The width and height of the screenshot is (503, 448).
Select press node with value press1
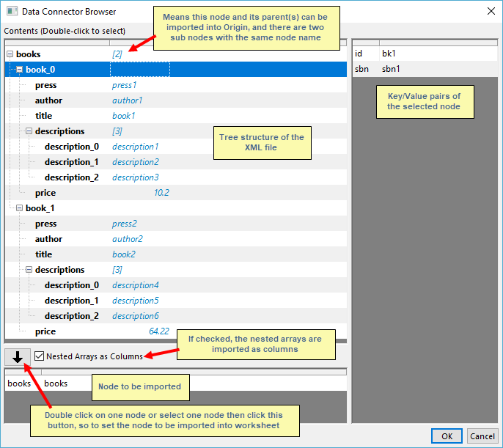click(x=176, y=85)
